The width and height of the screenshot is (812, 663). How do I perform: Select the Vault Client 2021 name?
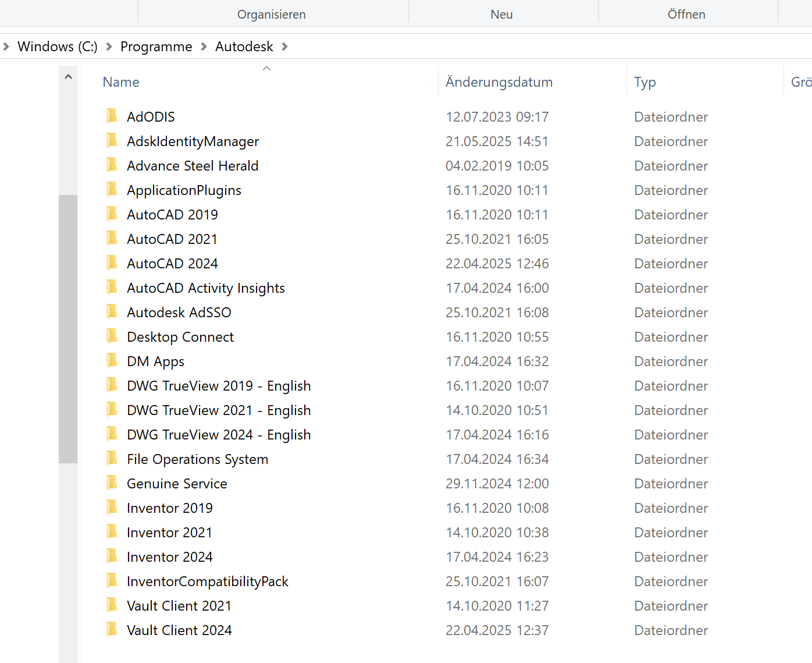tap(179, 606)
